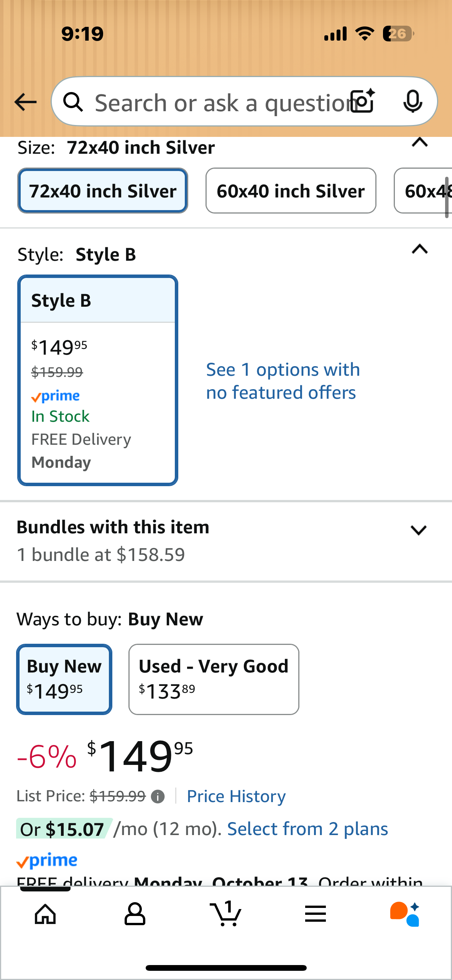Select the 72x40 inch Silver size
This screenshot has width=452, height=980.
coord(103,191)
